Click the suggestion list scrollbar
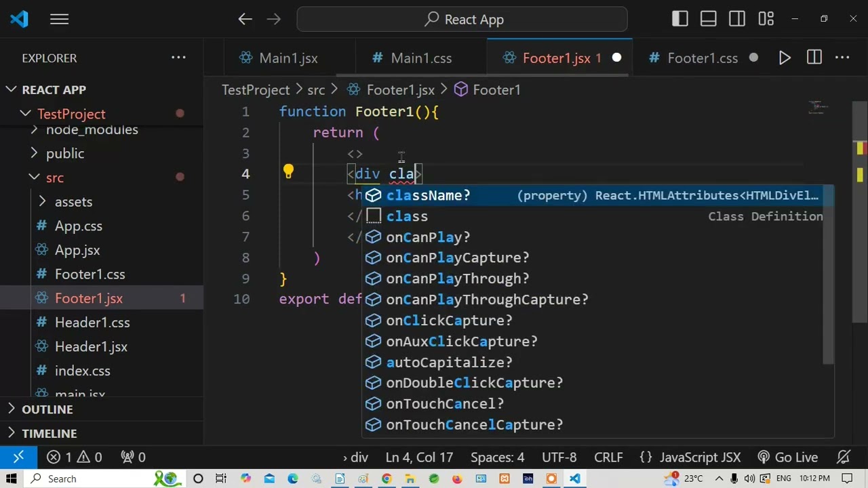This screenshot has height=488, width=868. coord(829,274)
